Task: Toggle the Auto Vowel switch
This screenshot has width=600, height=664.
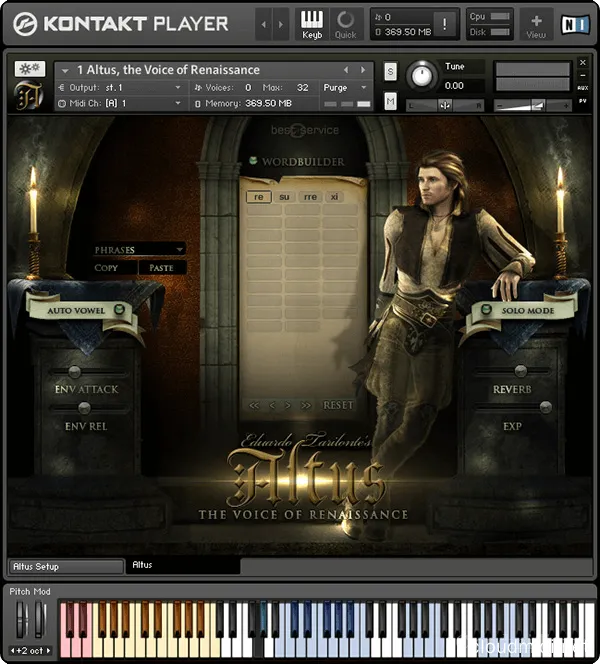Action: (x=120, y=310)
